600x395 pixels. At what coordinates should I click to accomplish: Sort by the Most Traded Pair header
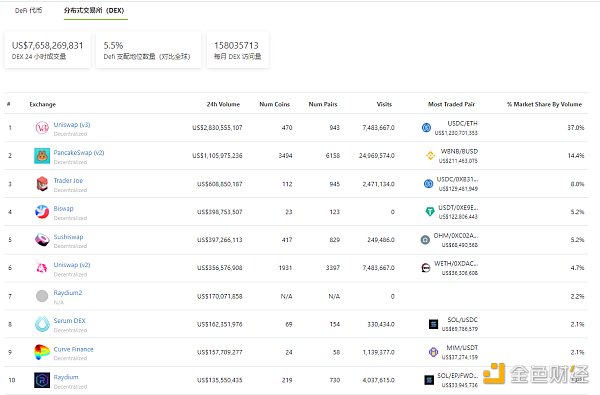point(452,104)
